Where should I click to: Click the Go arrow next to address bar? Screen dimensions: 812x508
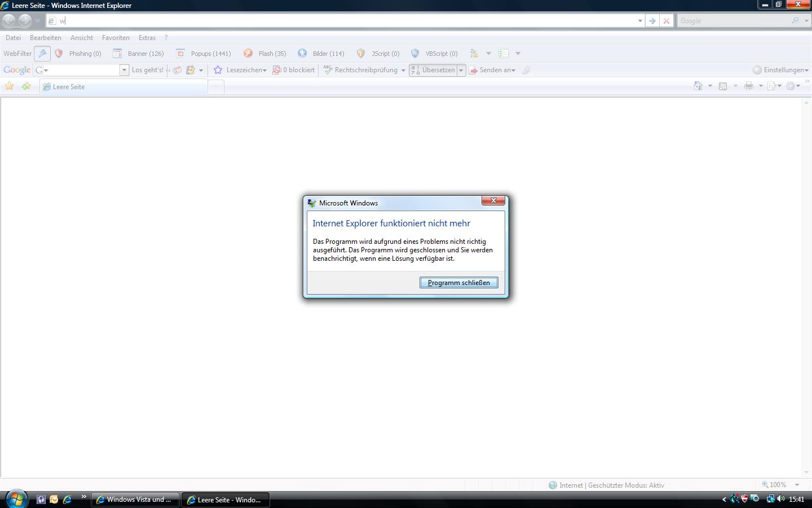(652, 21)
